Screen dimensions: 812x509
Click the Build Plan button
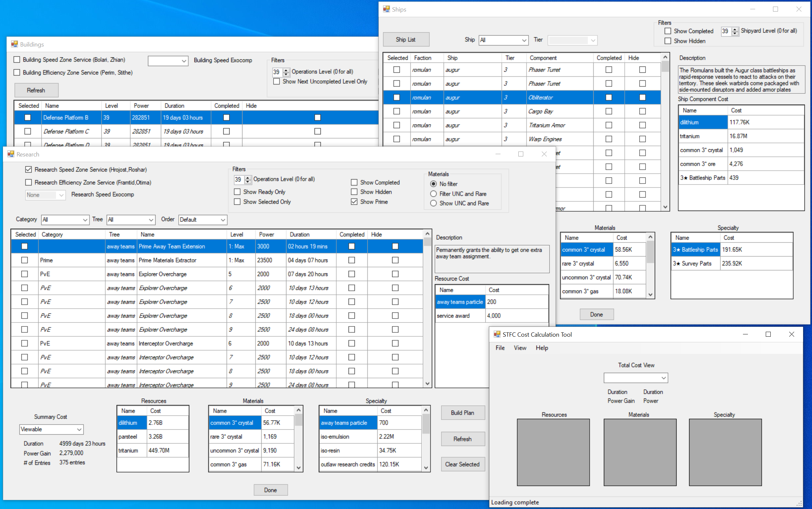(x=462, y=412)
